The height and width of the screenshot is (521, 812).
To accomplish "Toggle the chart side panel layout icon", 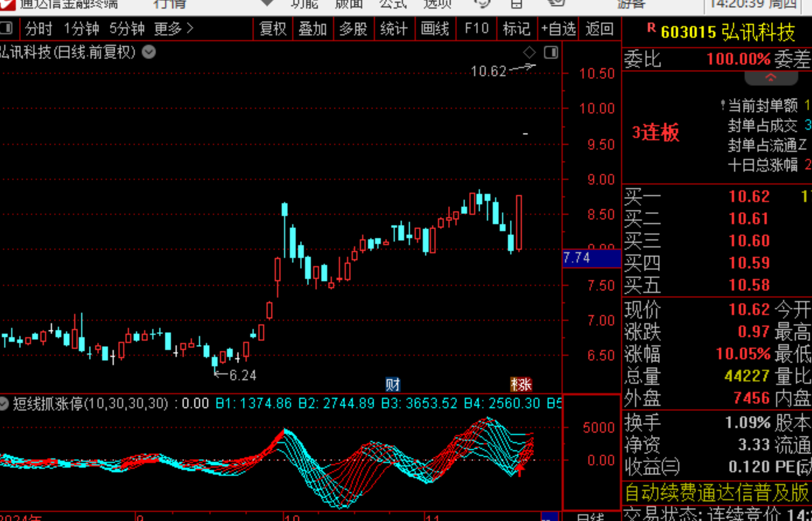I will [551, 52].
